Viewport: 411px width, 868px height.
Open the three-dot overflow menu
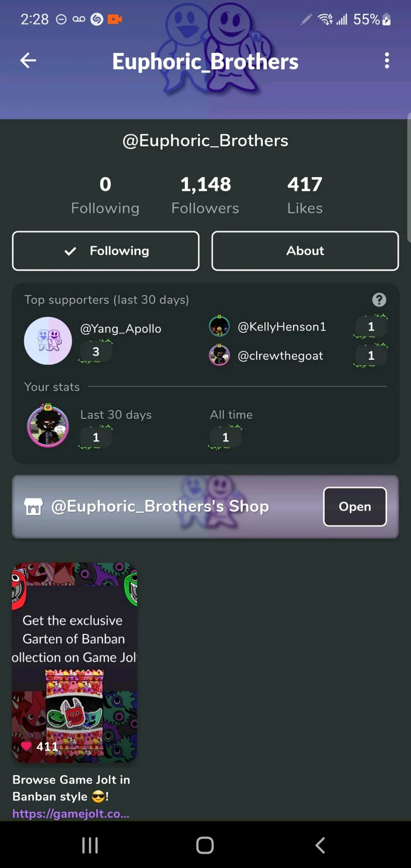(387, 60)
